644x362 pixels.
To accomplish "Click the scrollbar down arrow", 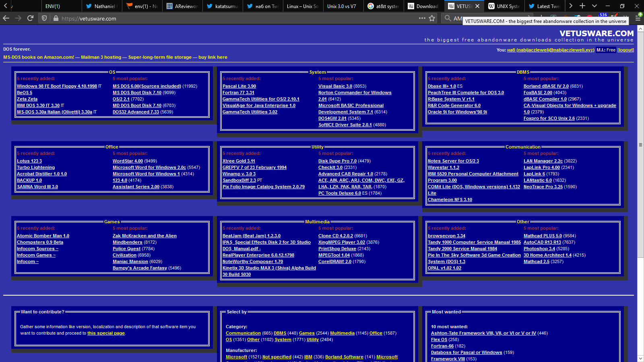I will (x=640, y=358).
